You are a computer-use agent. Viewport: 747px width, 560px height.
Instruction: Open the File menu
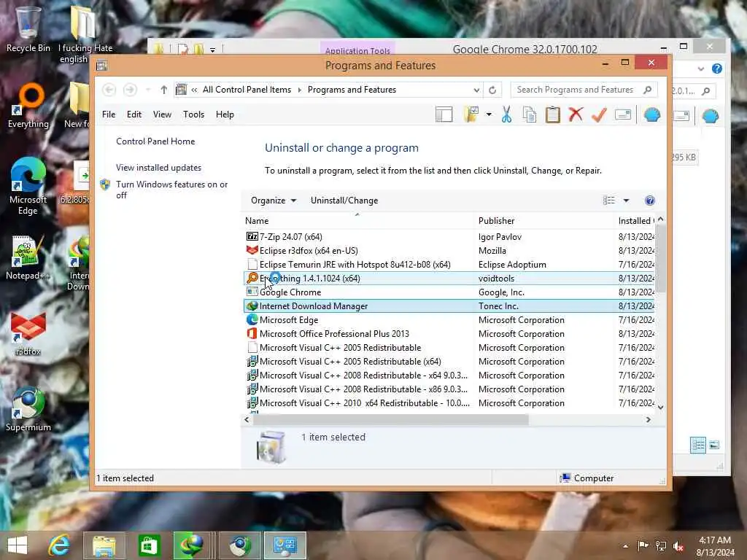[109, 114]
